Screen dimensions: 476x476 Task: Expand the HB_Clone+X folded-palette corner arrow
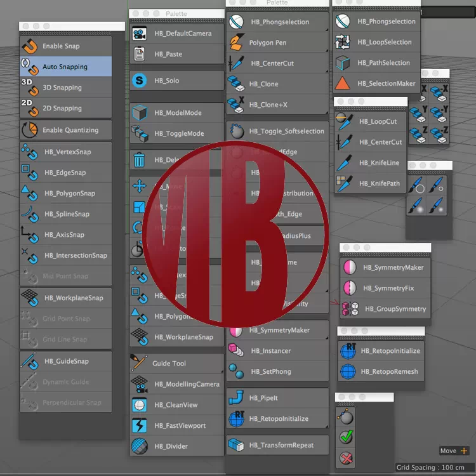coord(327,112)
